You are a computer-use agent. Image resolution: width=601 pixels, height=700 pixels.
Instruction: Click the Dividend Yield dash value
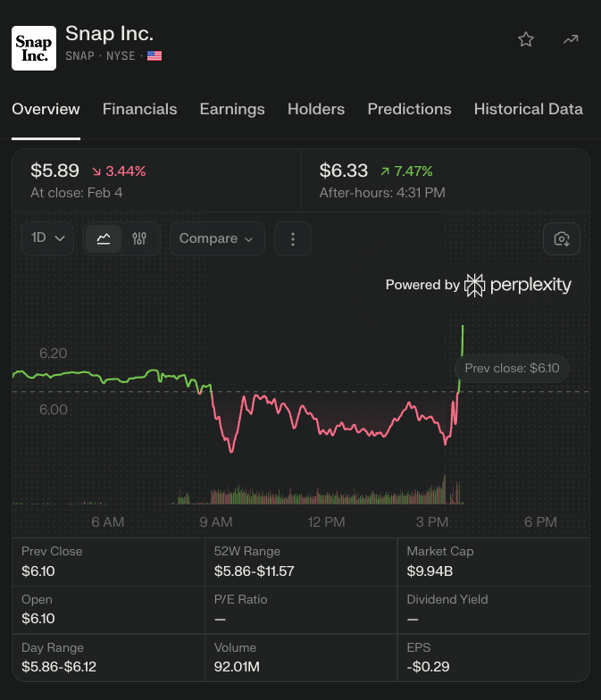pos(413,620)
